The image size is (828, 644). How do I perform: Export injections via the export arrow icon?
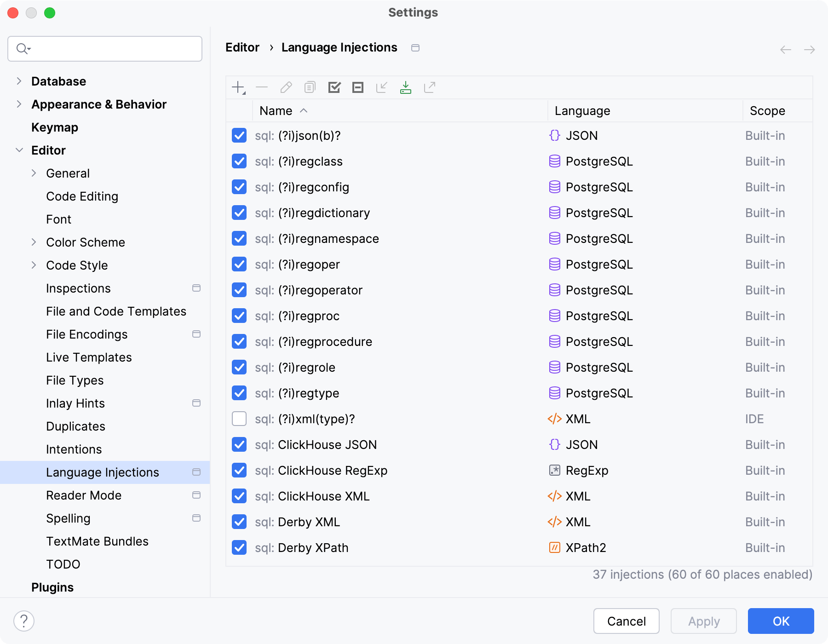click(430, 87)
